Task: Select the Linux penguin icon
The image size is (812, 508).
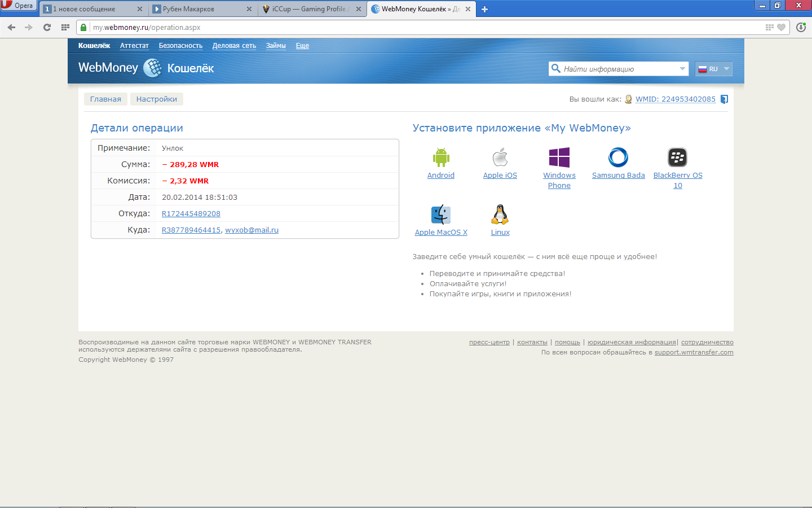Action: point(500,214)
